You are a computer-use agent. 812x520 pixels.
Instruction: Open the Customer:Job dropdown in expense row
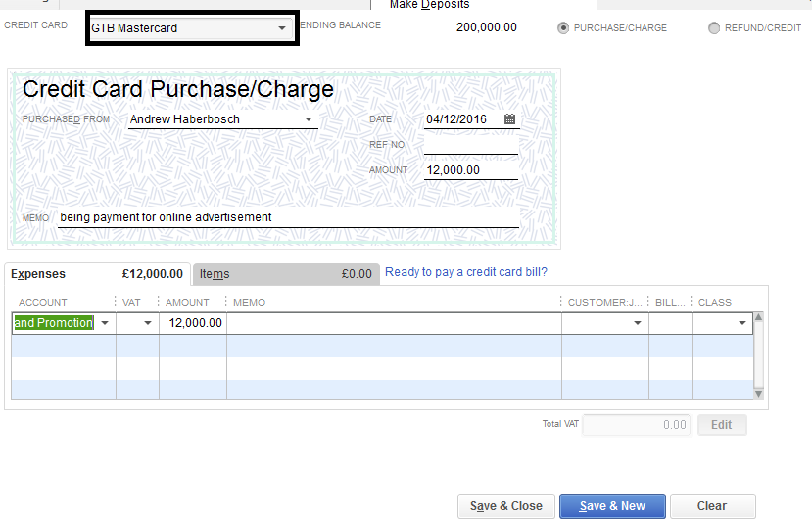coord(638,323)
